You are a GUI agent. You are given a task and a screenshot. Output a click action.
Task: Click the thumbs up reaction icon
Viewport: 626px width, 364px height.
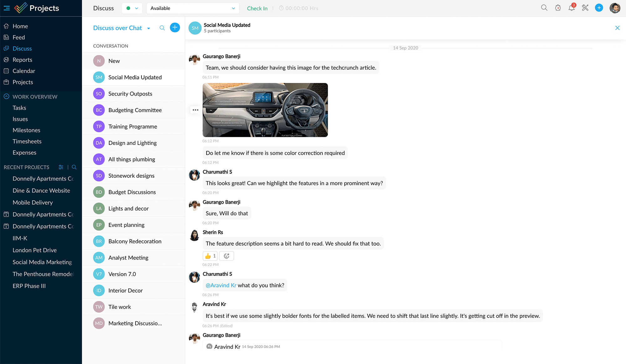point(208,256)
